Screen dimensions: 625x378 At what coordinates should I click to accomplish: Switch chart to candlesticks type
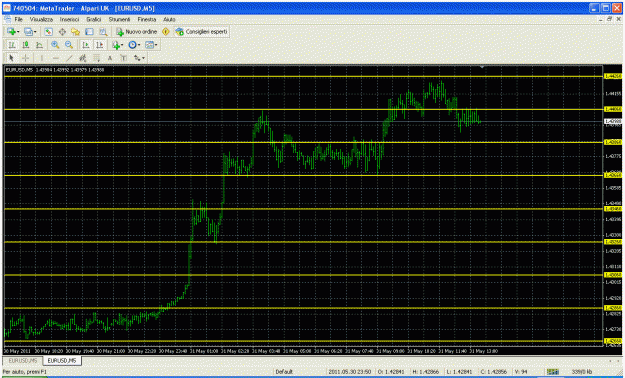click(x=26, y=45)
